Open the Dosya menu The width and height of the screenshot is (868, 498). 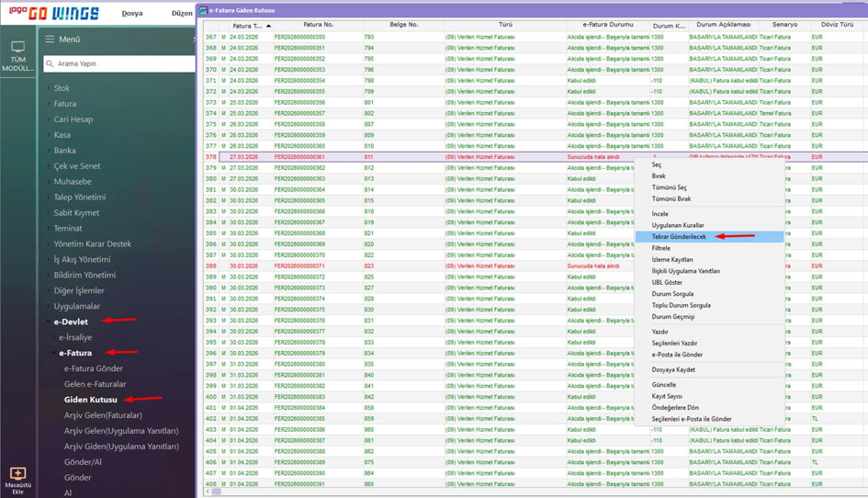(x=132, y=13)
